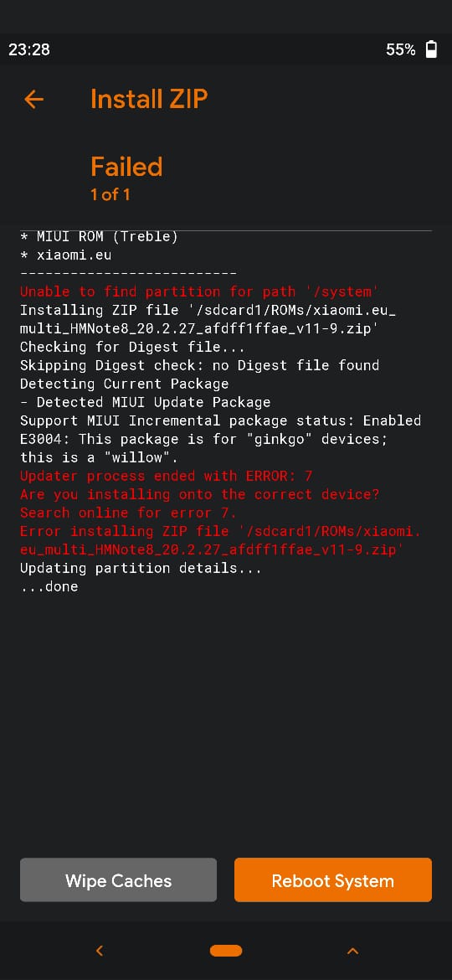Expand console with the up chevron
The image size is (452, 980).
(x=352, y=951)
